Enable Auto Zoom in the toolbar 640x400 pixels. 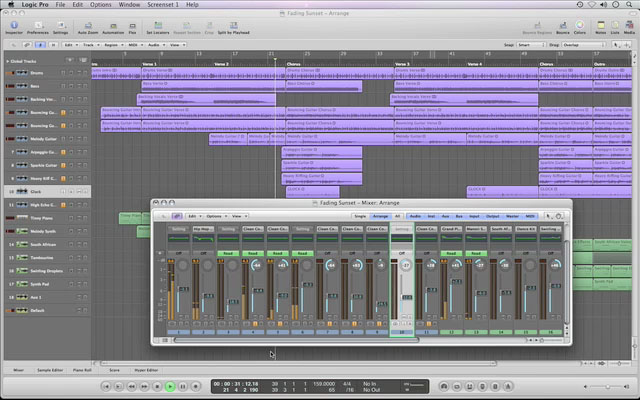(x=88, y=27)
